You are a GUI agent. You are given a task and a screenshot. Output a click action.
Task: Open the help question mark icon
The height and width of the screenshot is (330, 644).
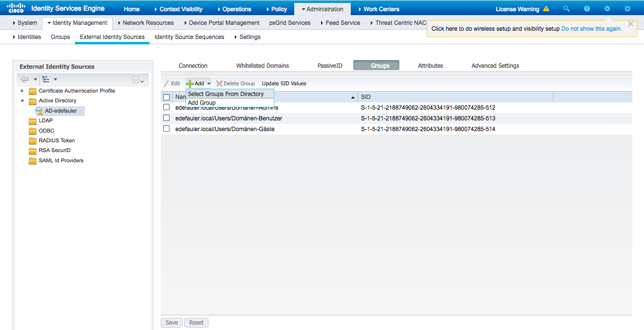point(587,9)
